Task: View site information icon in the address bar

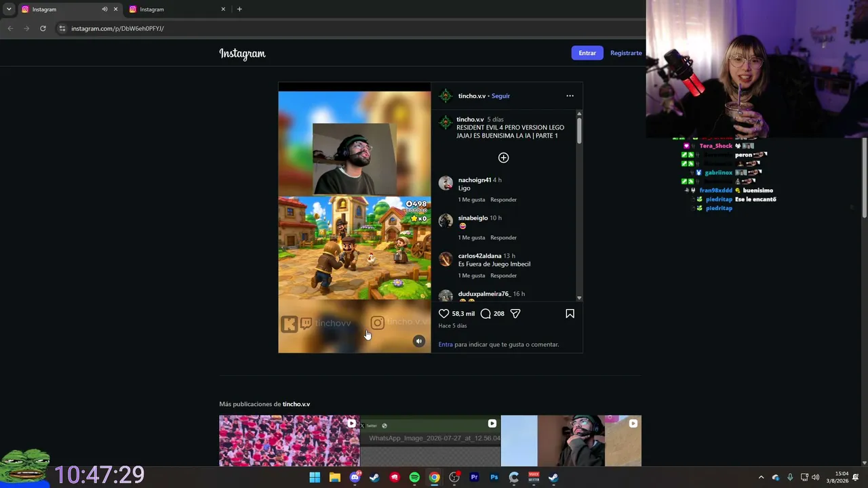Action: pyautogui.click(x=62, y=28)
